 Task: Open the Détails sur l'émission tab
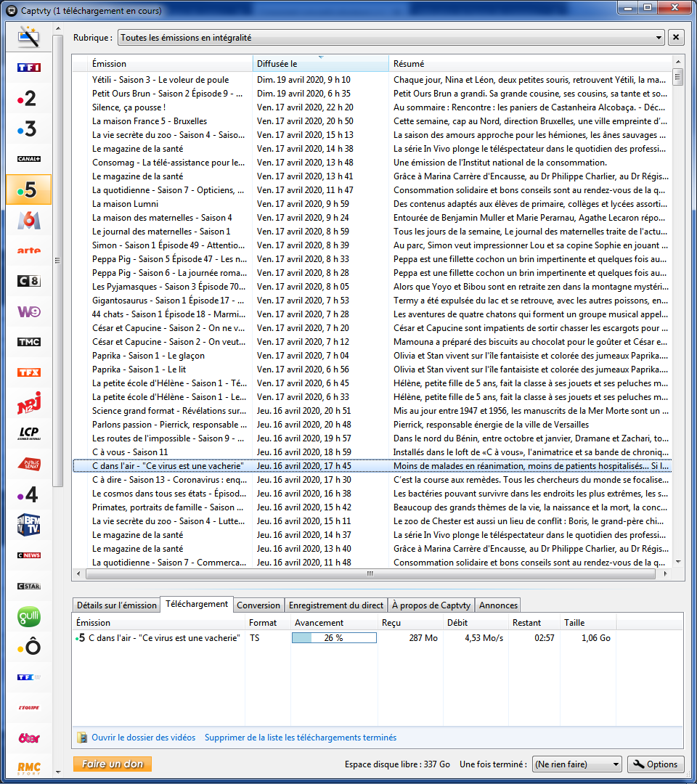coord(116,605)
